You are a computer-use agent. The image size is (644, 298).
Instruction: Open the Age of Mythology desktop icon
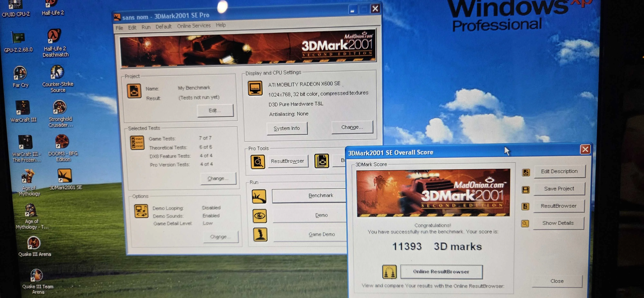click(29, 183)
